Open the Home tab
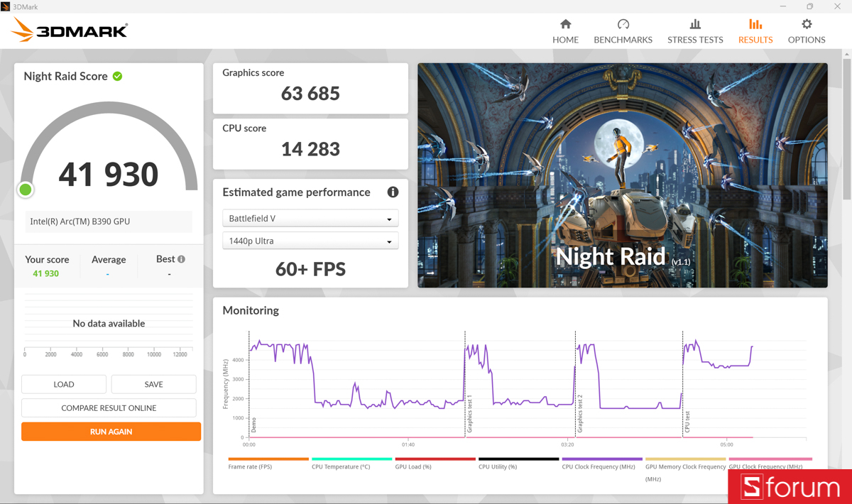852x504 pixels. [565, 31]
